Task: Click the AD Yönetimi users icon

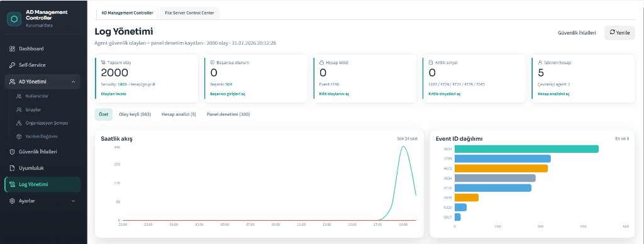Action: pos(13,82)
